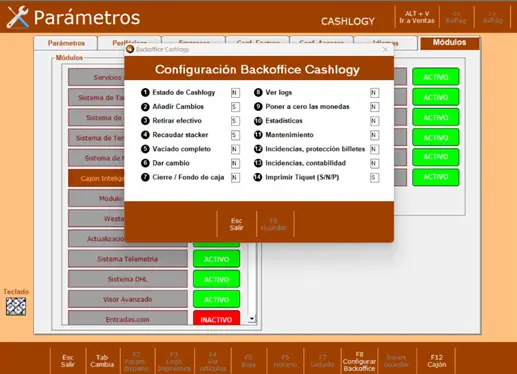Toggle Sistema Telemetria ACTIVO status
The width and height of the screenshot is (517, 374).
click(x=216, y=259)
